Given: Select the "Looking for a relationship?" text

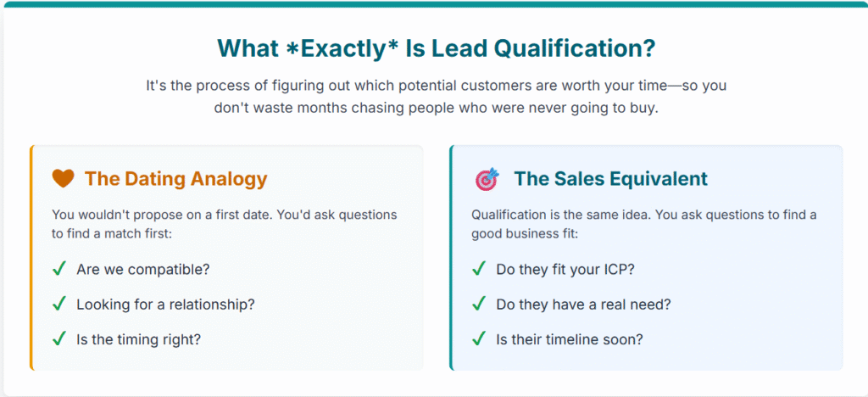Looking at the screenshot, I should coord(165,304).
